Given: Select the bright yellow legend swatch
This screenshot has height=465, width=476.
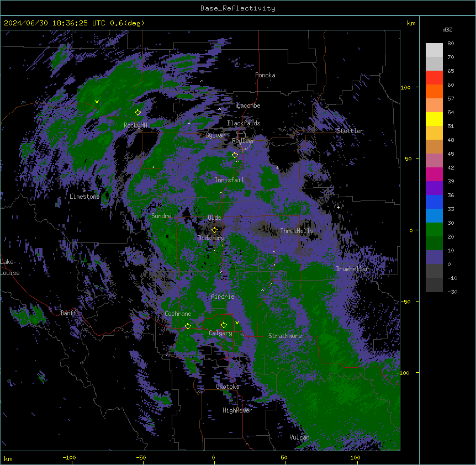Looking at the screenshot, I should point(434,119).
